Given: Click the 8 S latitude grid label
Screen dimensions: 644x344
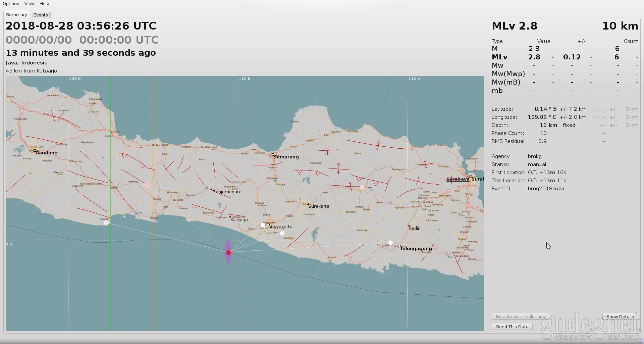Looking at the screenshot, I should coord(9,243).
